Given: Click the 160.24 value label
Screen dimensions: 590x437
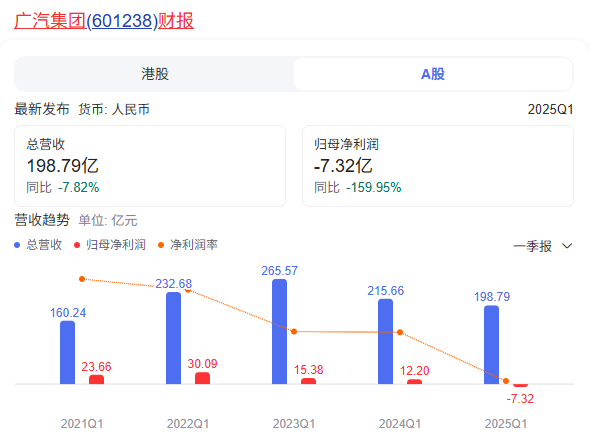Looking at the screenshot, I should click(68, 313).
